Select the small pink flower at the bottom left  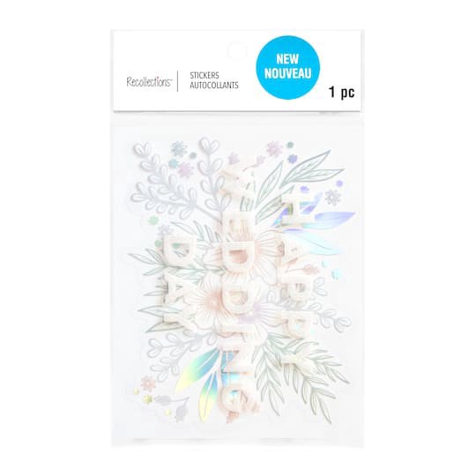[148, 383]
